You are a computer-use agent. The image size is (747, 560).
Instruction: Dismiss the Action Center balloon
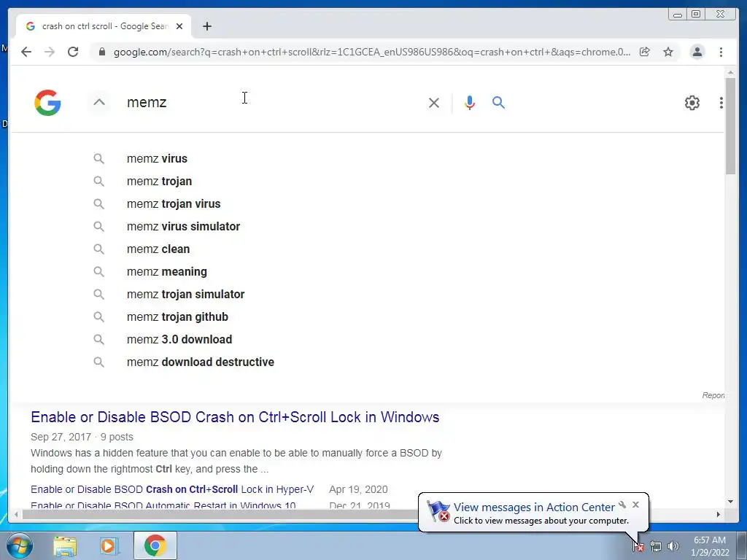(635, 505)
